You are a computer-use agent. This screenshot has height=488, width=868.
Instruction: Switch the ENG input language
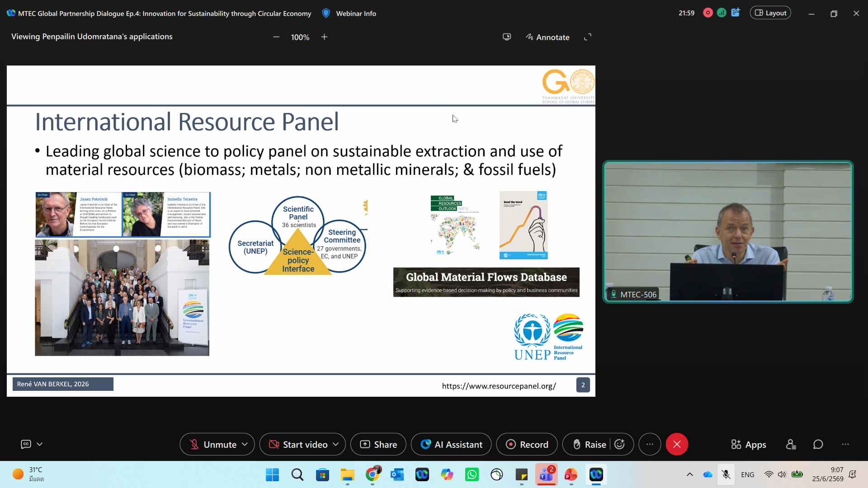(748, 474)
